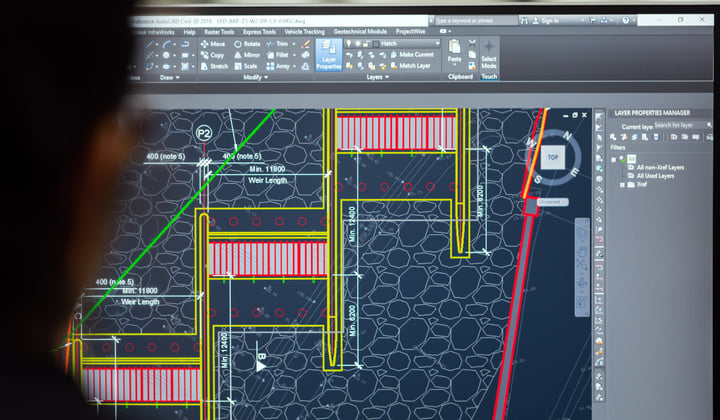The image size is (720, 420).
Task: Click the Match Layer tool
Action: pos(408,66)
